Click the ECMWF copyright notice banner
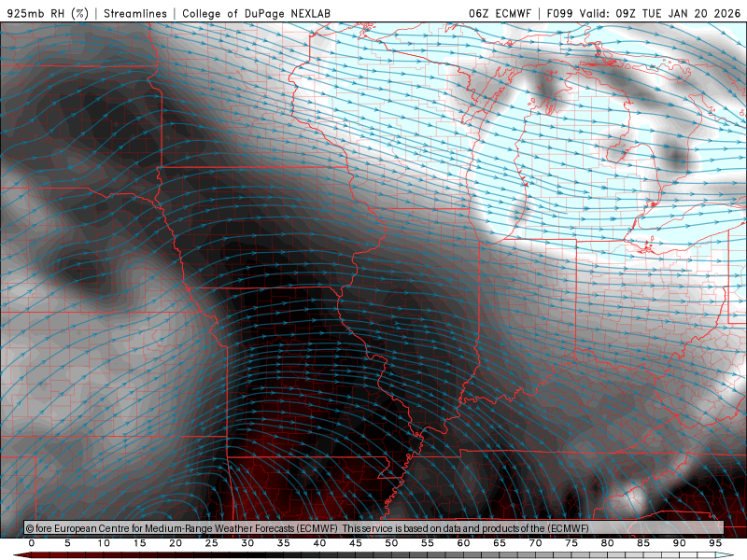Screen dimensions: 747x560 [x=373, y=528]
